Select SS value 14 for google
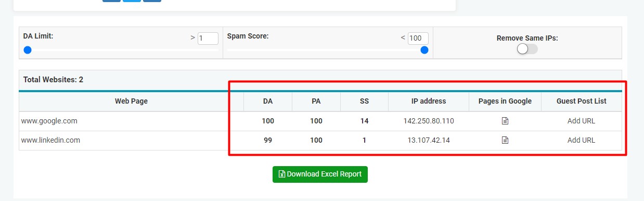The width and height of the screenshot is (644, 201). pos(364,121)
